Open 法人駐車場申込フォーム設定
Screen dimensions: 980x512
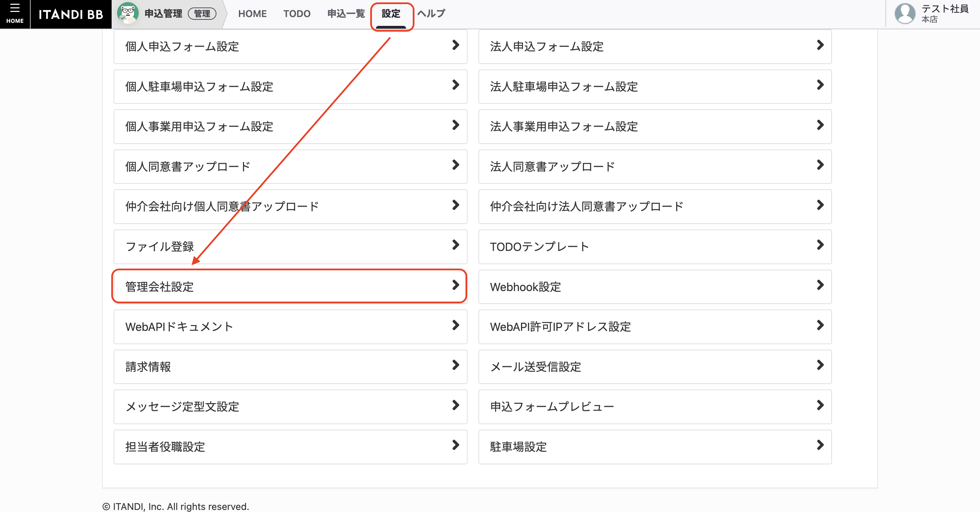(x=655, y=86)
